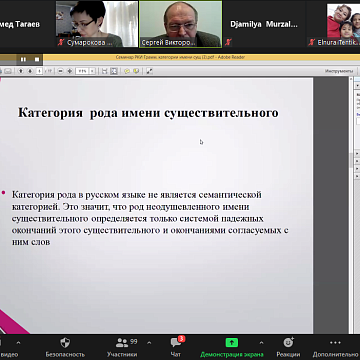Pause the Zoom recording

(23, 59)
